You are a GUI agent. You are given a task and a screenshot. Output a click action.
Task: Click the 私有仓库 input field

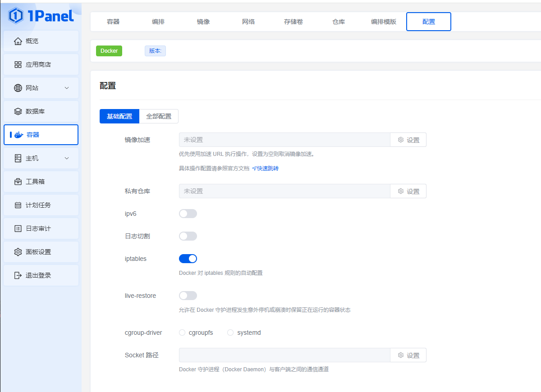[284, 191]
